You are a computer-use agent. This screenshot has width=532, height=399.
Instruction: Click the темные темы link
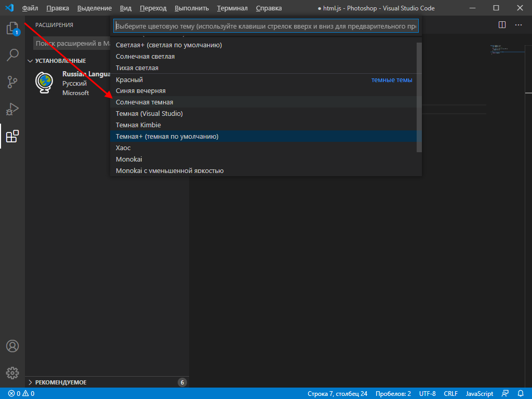[x=391, y=79]
